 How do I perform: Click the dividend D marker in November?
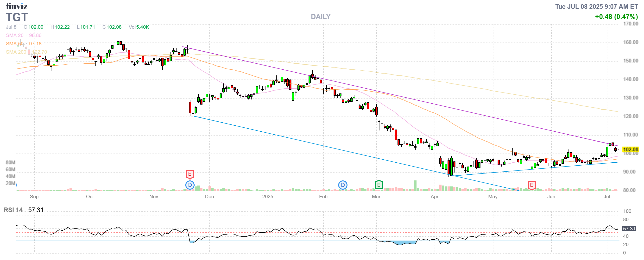[x=190, y=185]
